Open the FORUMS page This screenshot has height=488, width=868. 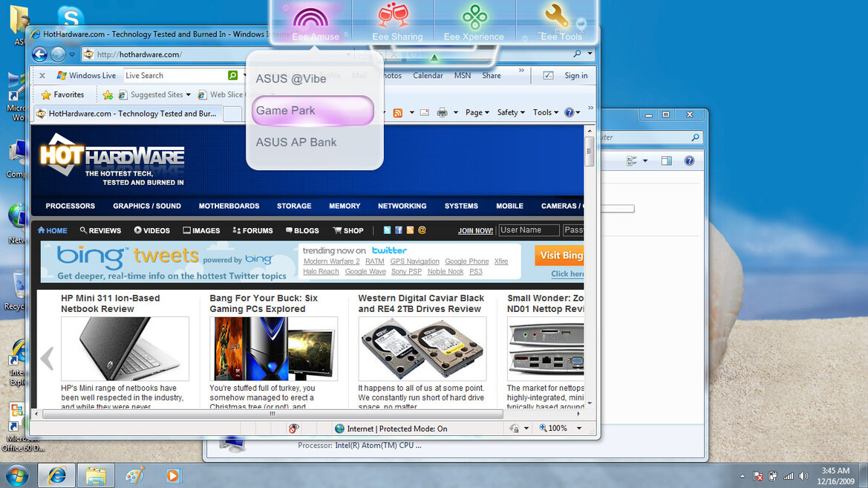[x=252, y=230]
